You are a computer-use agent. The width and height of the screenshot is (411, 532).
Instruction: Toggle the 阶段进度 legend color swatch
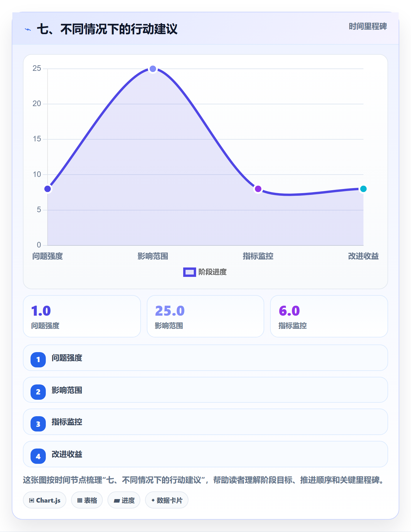point(189,272)
